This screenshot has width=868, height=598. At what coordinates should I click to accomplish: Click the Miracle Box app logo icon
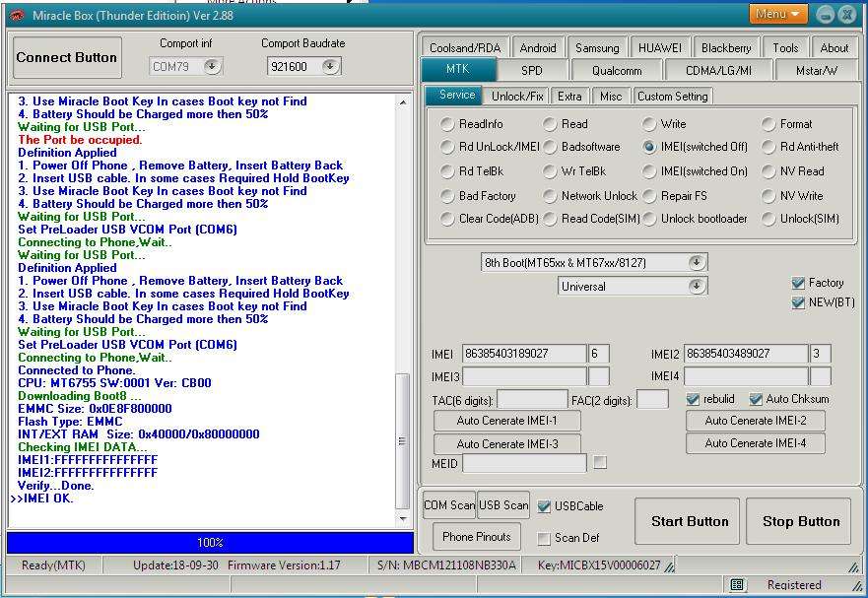point(17,15)
